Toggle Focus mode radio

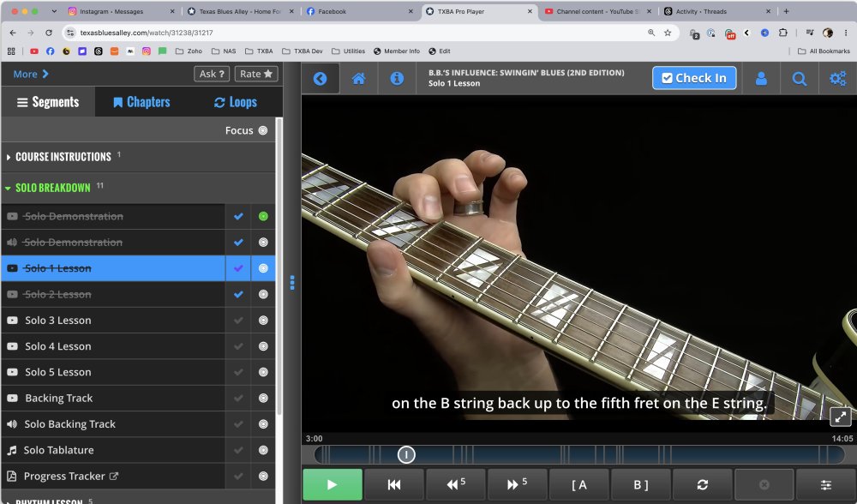[263, 130]
